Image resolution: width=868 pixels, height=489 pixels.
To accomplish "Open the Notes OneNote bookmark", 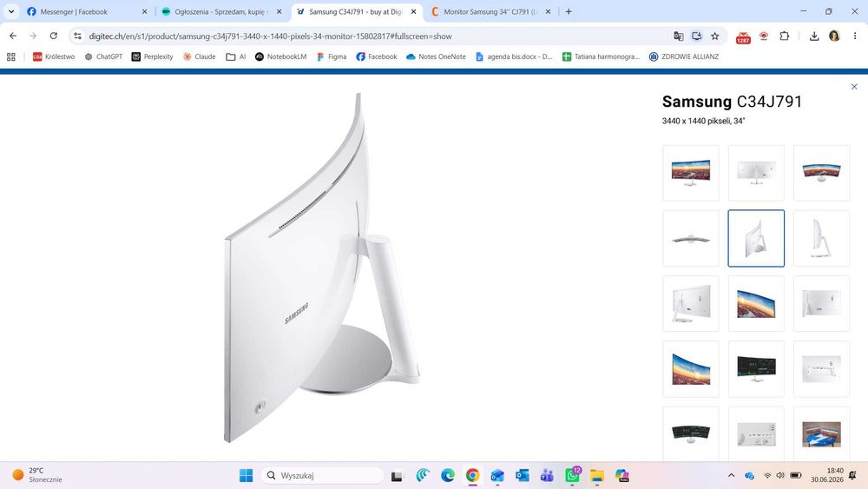I will click(x=437, y=56).
